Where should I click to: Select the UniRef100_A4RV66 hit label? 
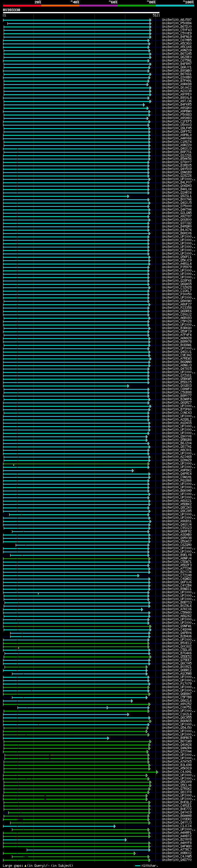[x=177, y=138]
